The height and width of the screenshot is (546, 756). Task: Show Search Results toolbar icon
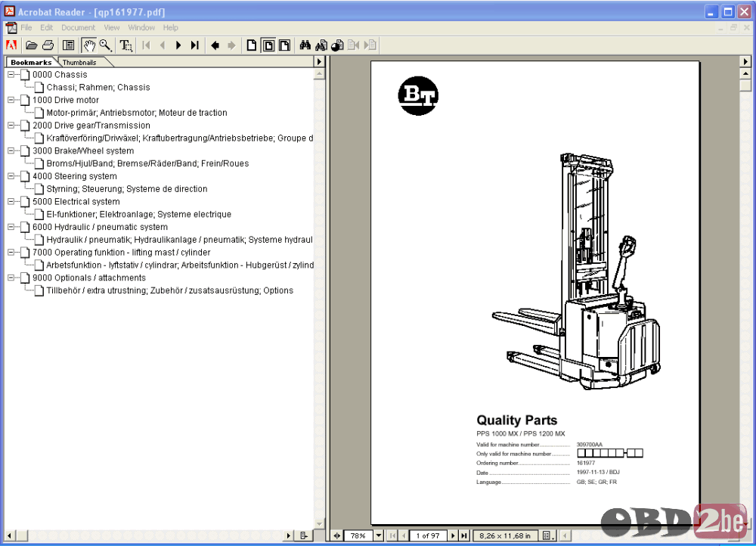click(337, 45)
